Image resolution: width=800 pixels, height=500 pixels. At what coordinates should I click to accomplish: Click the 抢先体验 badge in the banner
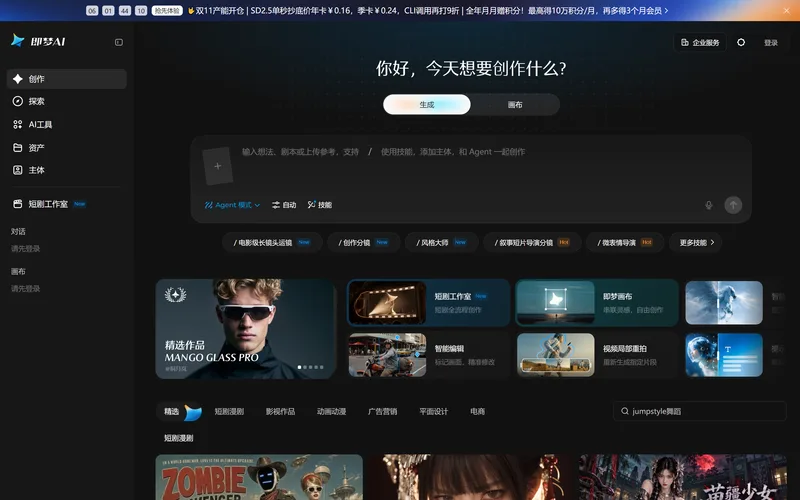(167, 10)
